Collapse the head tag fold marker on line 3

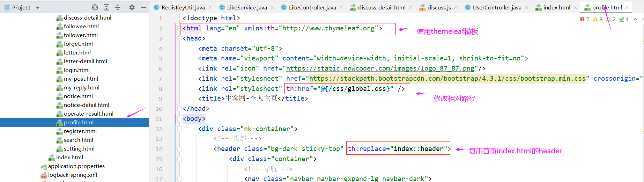click(179, 39)
